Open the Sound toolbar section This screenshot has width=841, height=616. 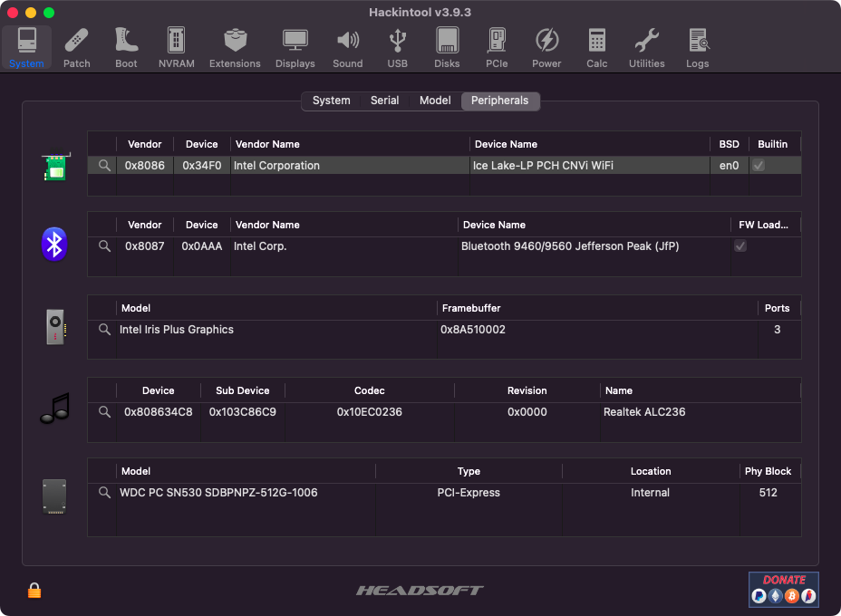point(348,48)
